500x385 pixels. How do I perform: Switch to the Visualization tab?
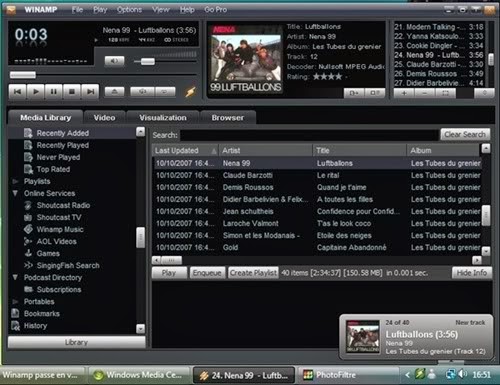coord(163,118)
